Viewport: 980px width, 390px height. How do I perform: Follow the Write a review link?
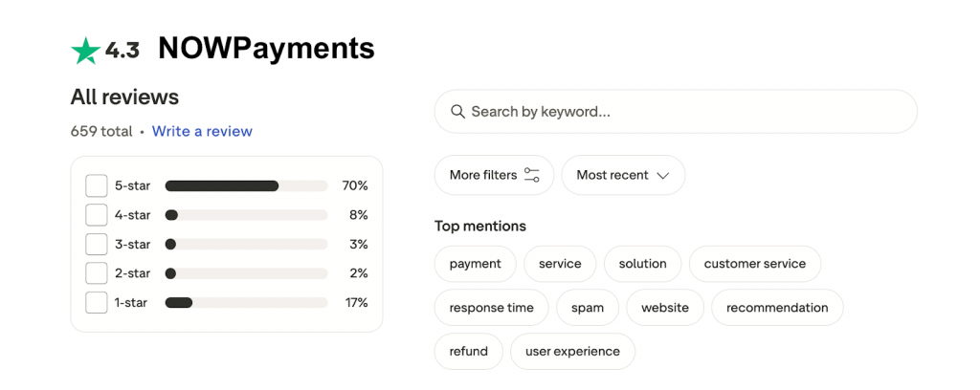[202, 131]
